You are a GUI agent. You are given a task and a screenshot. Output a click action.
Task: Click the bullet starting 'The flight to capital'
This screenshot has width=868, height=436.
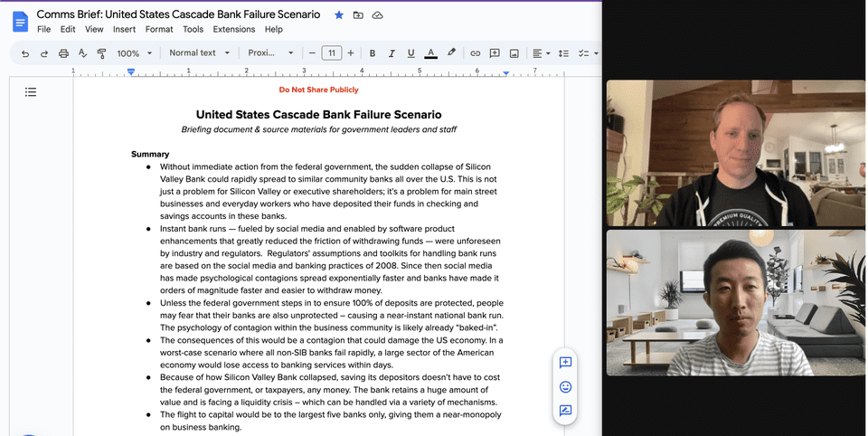click(x=331, y=421)
